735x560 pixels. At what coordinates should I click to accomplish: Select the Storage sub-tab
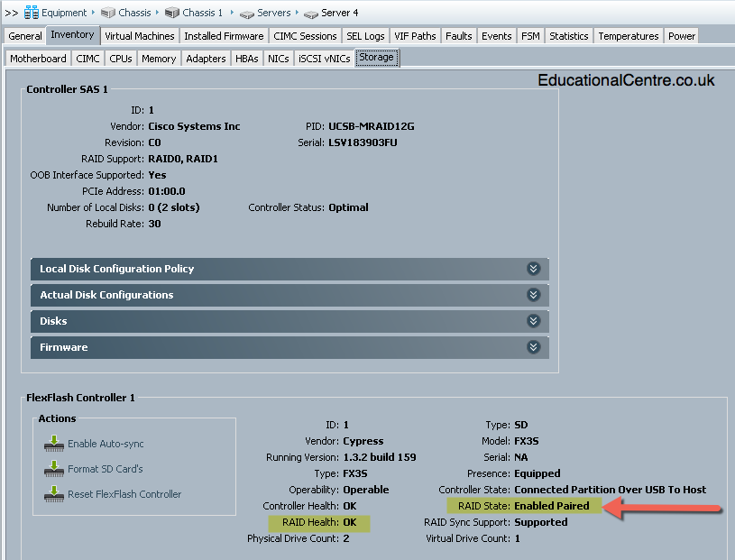(x=376, y=58)
